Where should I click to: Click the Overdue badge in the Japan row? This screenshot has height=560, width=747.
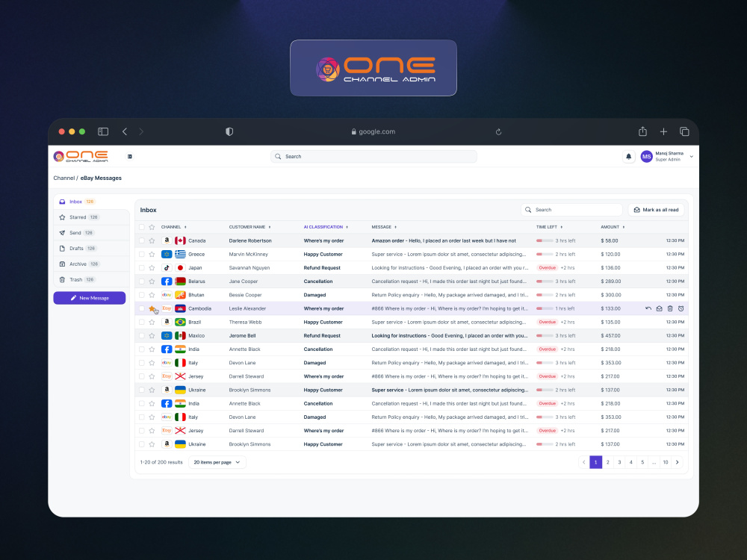[548, 268]
